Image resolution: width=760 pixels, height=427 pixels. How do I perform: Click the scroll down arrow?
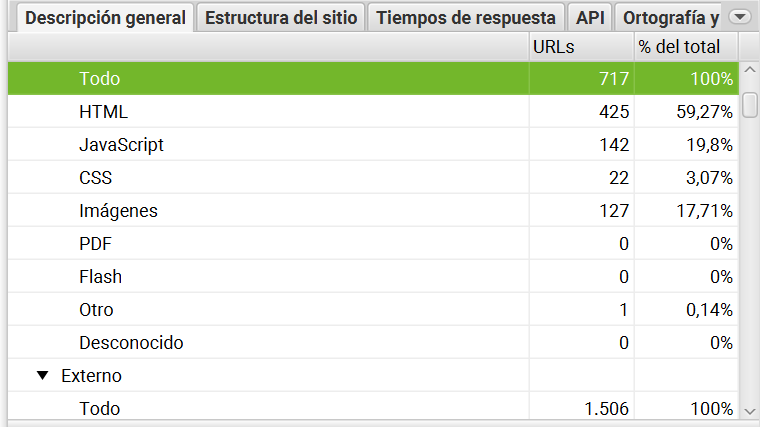point(750,410)
